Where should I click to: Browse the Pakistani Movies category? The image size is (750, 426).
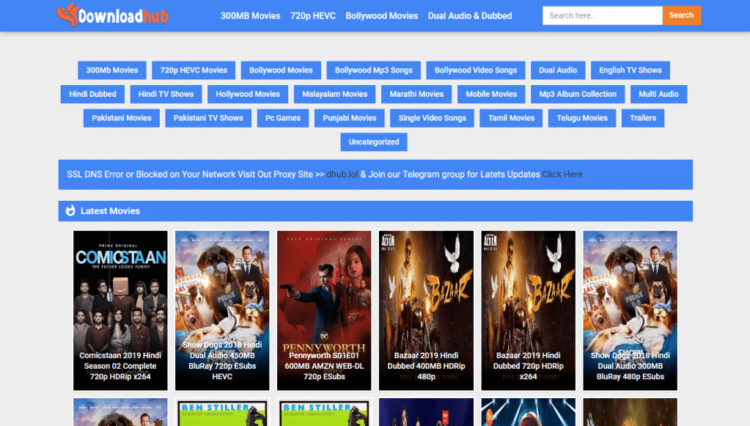(121, 118)
